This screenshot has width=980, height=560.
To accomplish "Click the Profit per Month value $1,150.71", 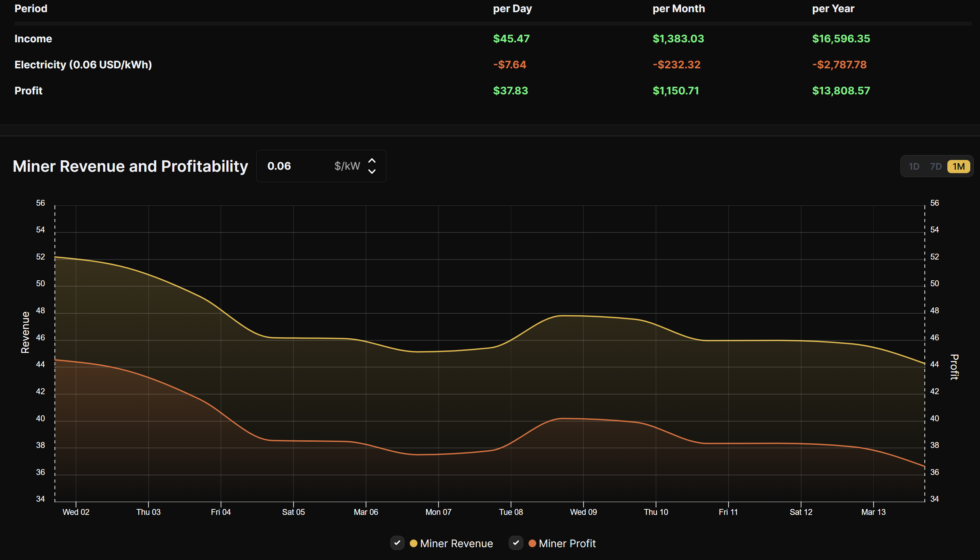I will (x=675, y=91).
